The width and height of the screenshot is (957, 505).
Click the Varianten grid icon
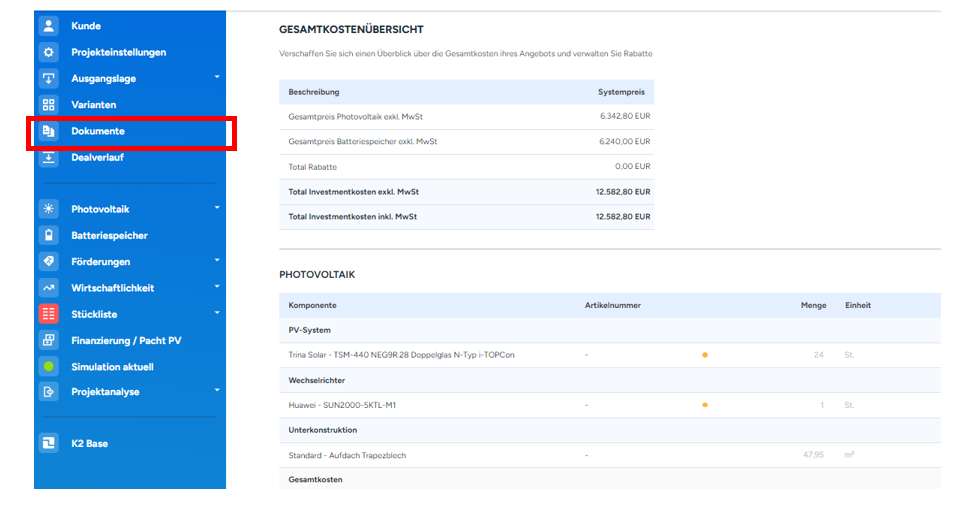(x=48, y=105)
